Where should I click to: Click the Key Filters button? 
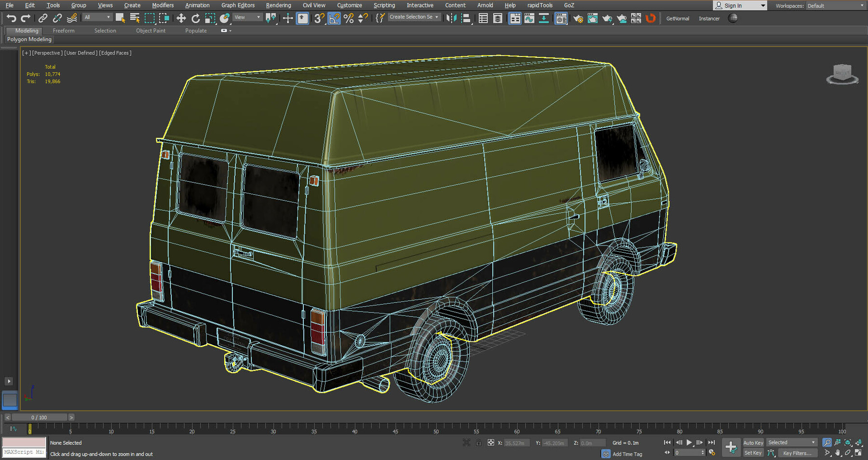tap(798, 453)
